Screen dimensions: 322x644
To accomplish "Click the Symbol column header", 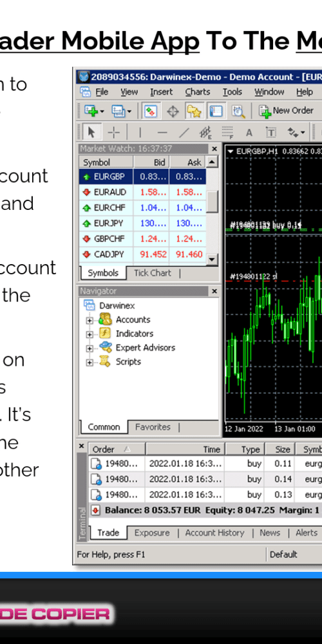I will [x=106, y=162].
